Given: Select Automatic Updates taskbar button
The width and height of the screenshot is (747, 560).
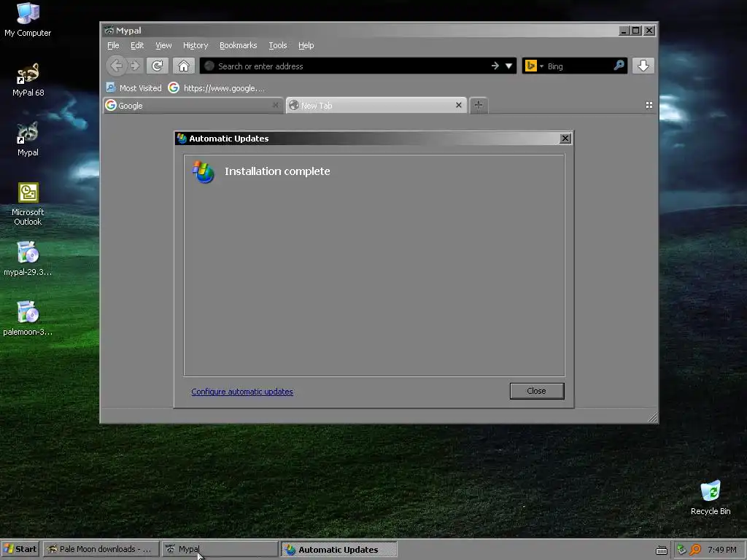Looking at the screenshot, I should [338, 550].
